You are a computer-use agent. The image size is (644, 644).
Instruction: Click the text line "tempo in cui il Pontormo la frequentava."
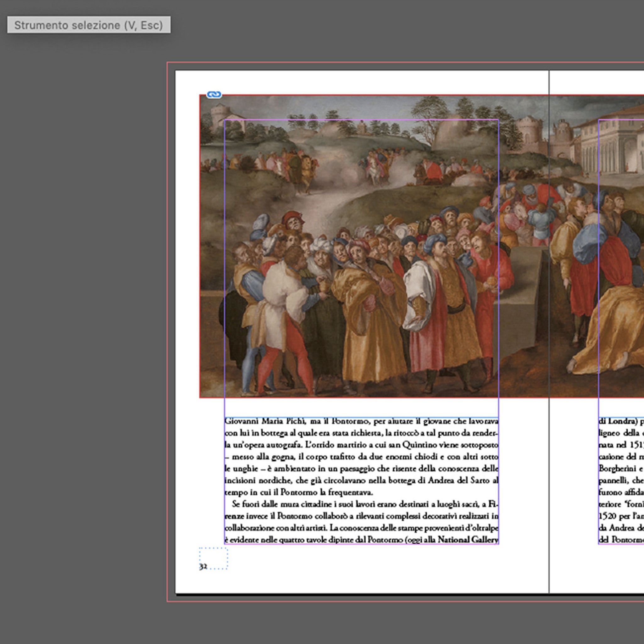coord(299,492)
